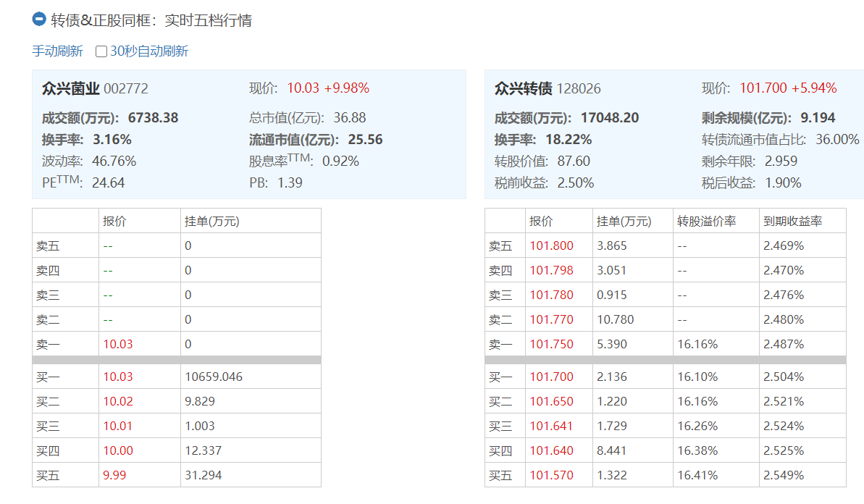The height and width of the screenshot is (504, 864).
Task: Select the stock 买一 price 10.03
Action: 118,377
